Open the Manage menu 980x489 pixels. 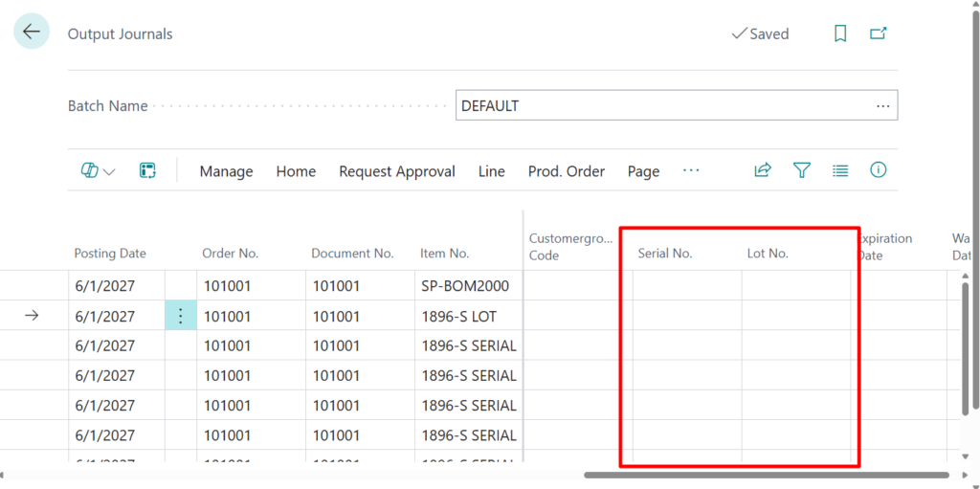pyautogui.click(x=226, y=171)
